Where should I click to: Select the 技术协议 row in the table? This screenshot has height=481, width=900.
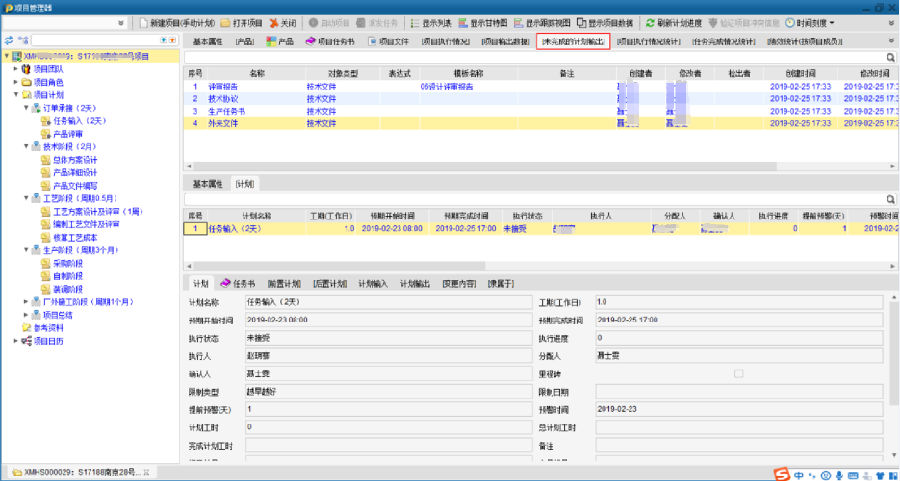[223, 98]
